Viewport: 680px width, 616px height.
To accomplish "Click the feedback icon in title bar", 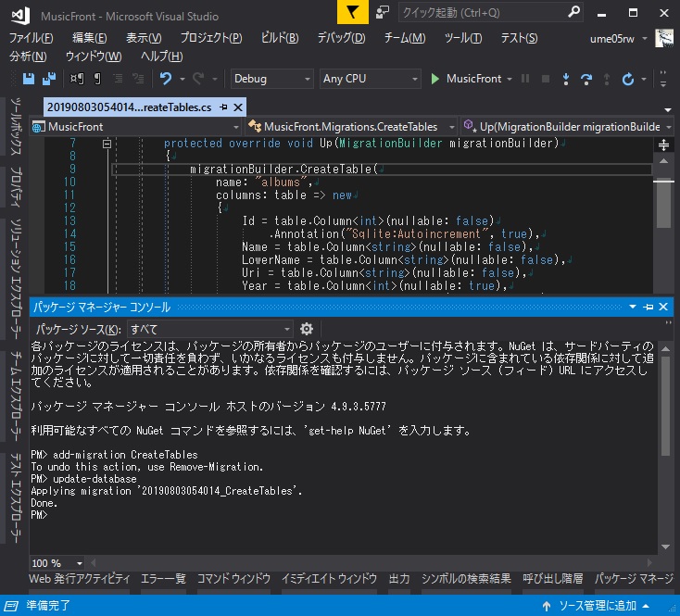I will click(x=382, y=12).
